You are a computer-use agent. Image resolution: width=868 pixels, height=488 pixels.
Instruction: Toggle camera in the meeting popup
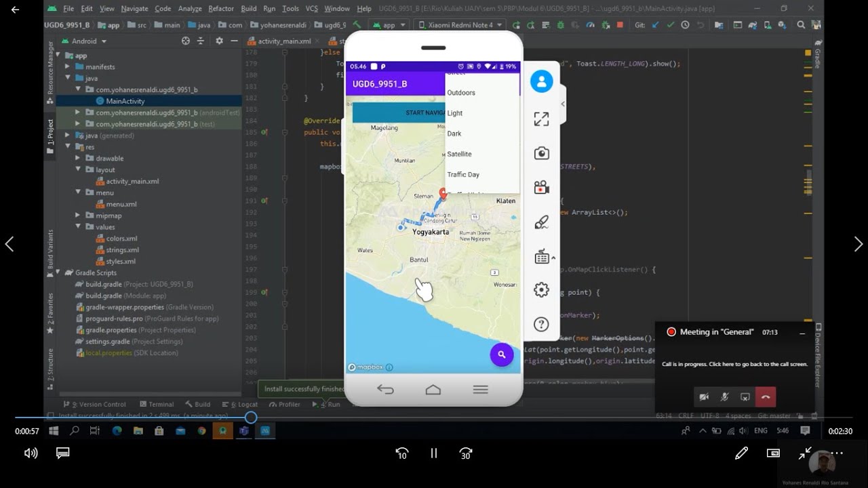click(x=705, y=397)
